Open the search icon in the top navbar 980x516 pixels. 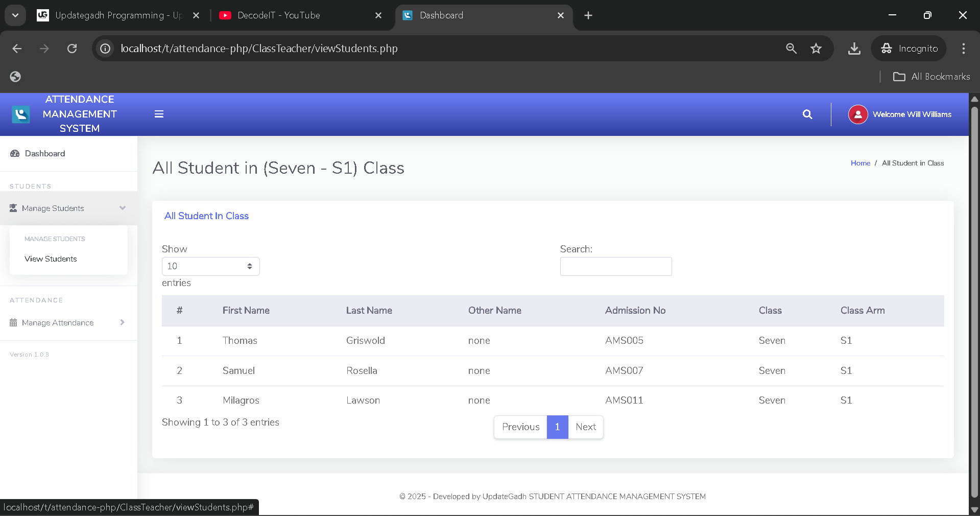click(x=807, y=114)
